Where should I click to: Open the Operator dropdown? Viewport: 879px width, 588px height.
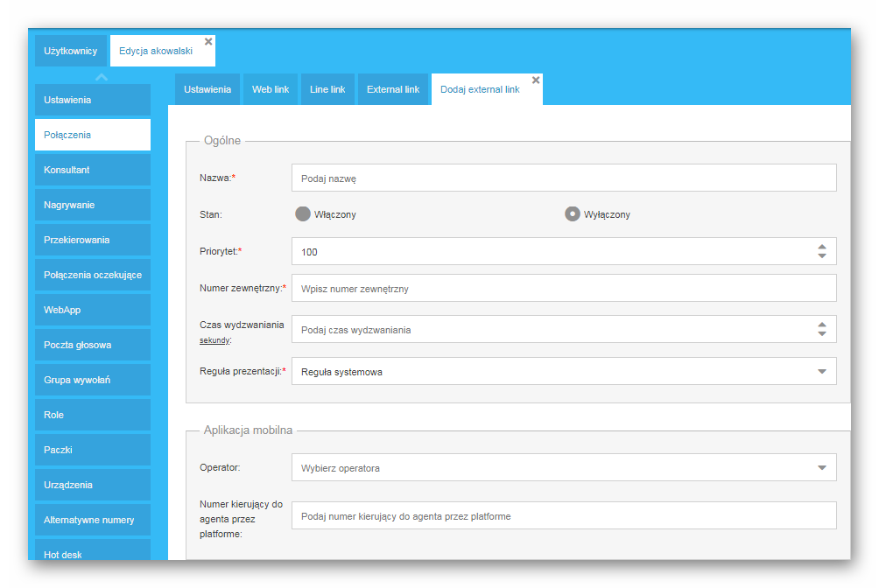click(564, 467)
